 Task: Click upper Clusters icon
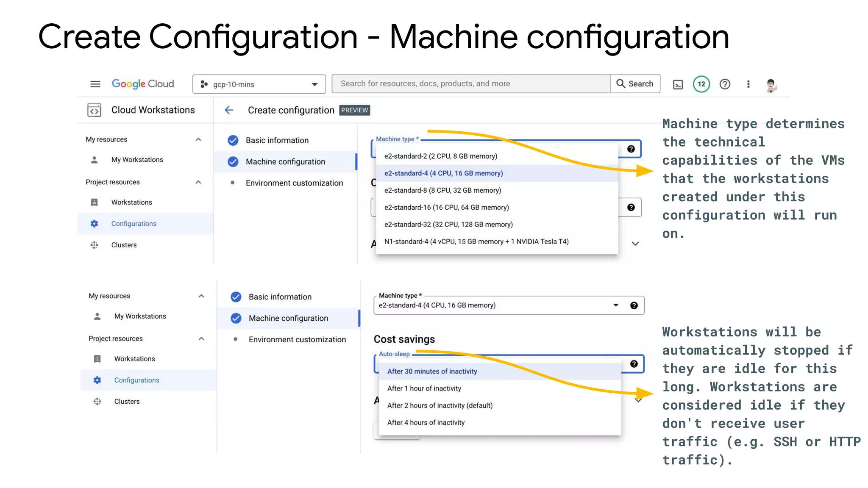pos(95,245)
